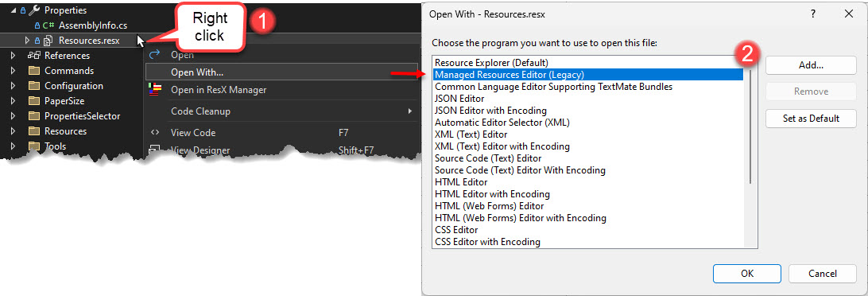Viewport: 868px width, 296px height.
Task: Select Source Code (Text) Editor With Encoding
Action: pyautogui.click(x=588, y=170)
